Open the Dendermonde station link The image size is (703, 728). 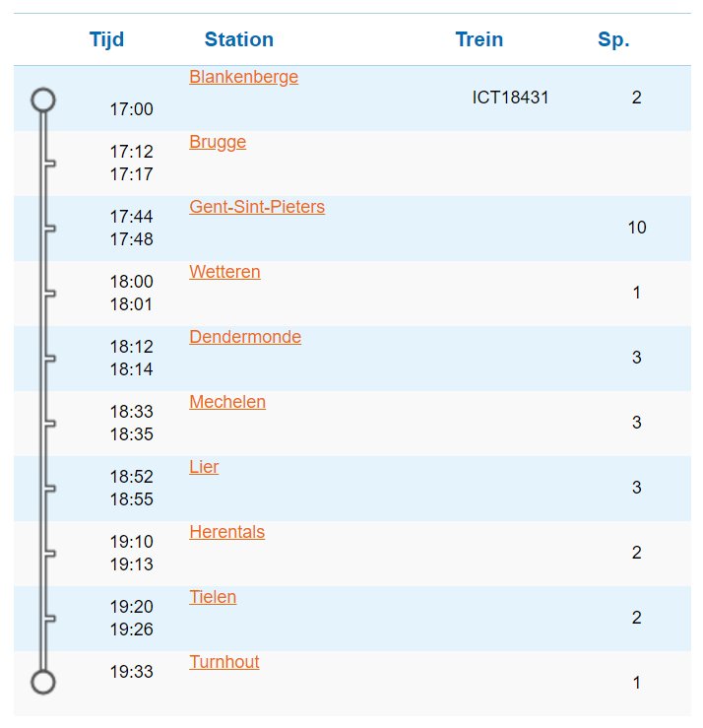point(245,337)
